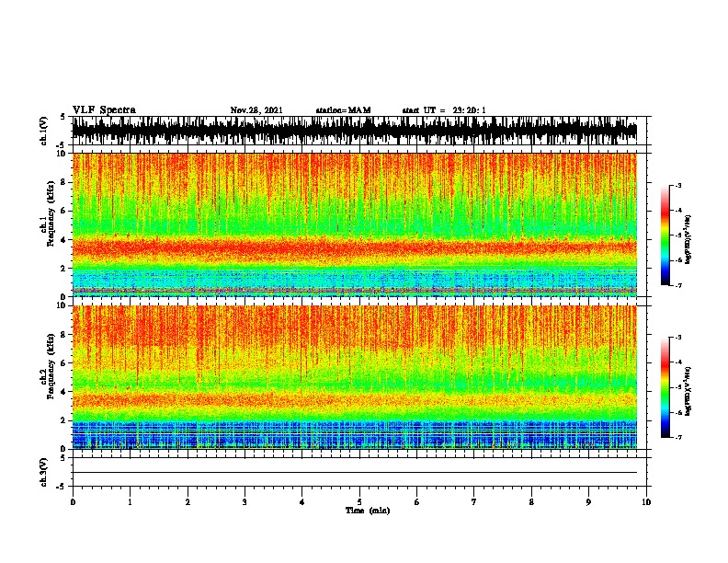Image resolution: width=728 pixels, height=563 pixels.
Task: Click the "10" tick on the time axis
Action: point(646,502)
